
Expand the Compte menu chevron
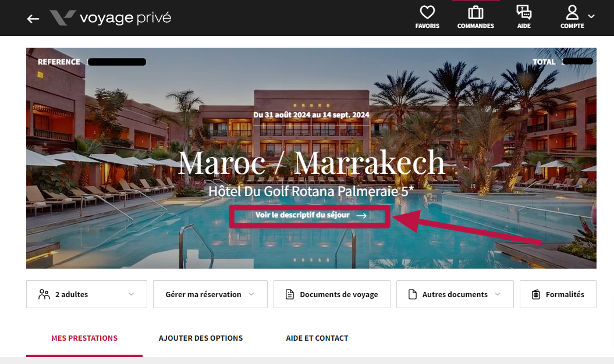[x=591, y=16]
